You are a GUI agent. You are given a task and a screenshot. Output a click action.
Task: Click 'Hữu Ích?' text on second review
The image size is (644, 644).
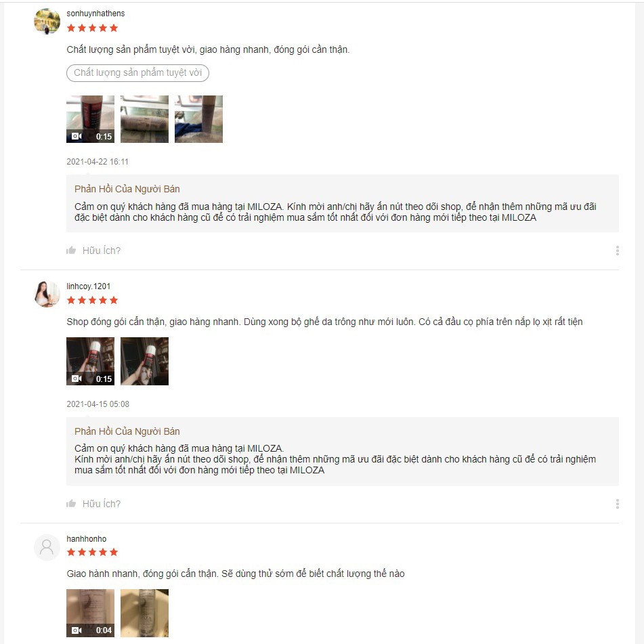point(102,504)
